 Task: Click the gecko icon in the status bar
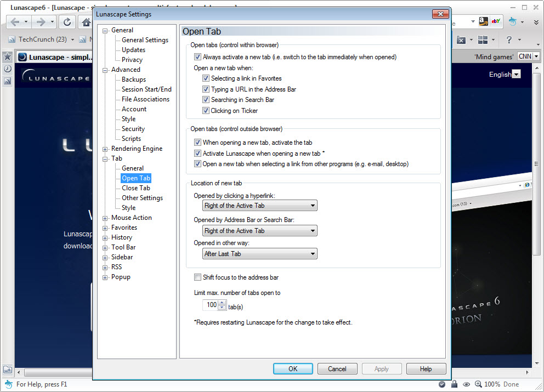[x=8, y=384]
